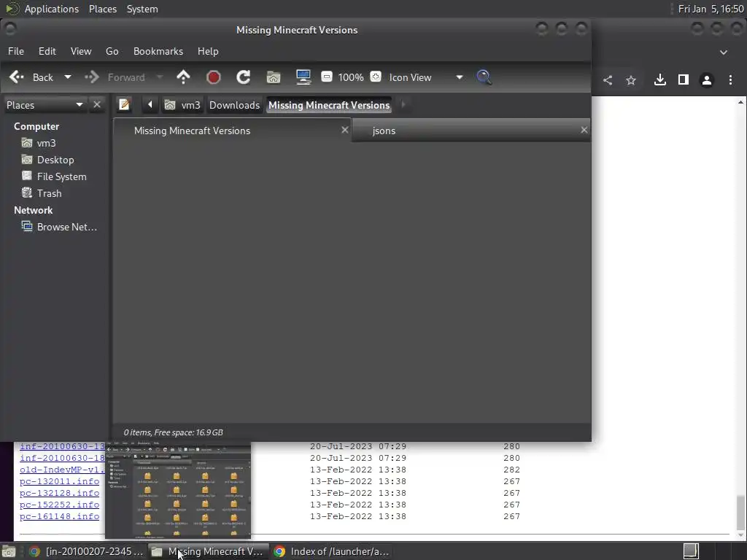Open the Go menu

pos(112,51)
